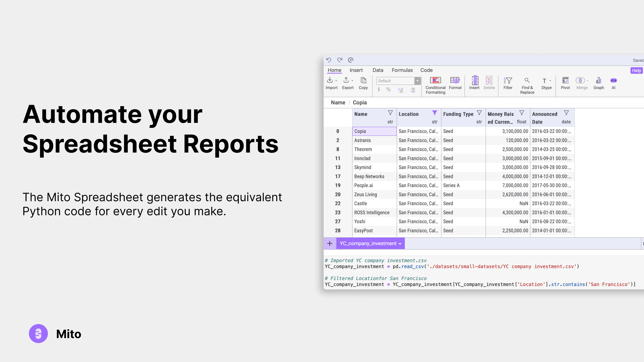The height and width of the screenshot is (362, 644).
Task: Open the Graph tool
Action: click(599, 83)
